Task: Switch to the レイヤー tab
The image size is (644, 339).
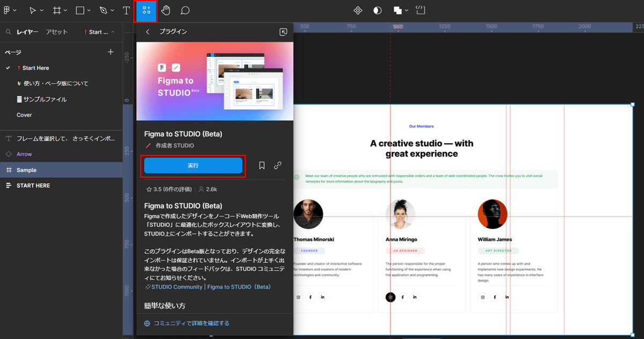Action: click(x=27, y=32)
